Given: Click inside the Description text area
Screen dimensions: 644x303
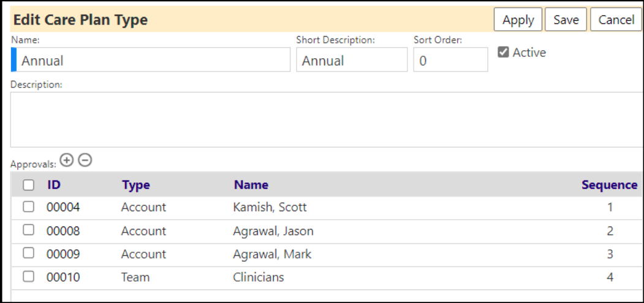Looking at the screenshot, I should [x=327, y=119].
